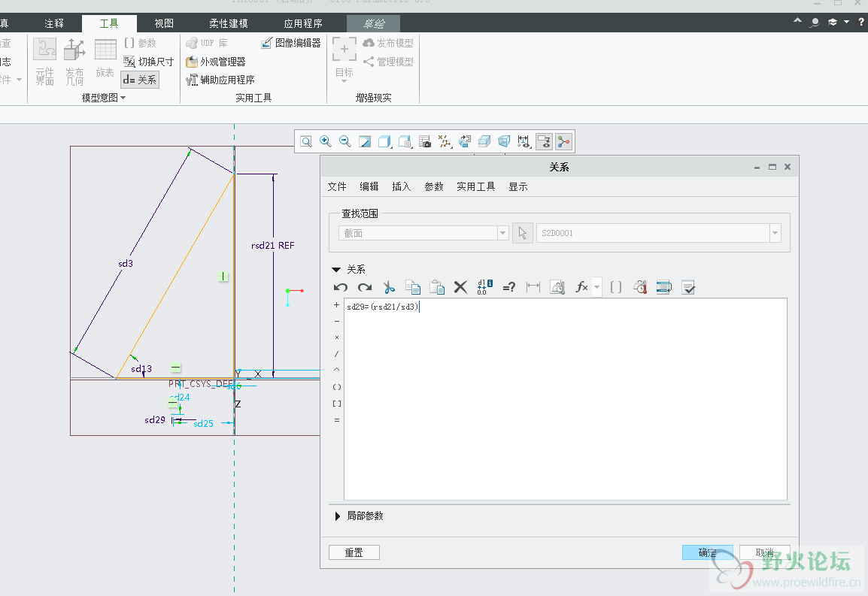Insert square brackets in relation
This screenshot has height=596, width=868.
[336, 404]
